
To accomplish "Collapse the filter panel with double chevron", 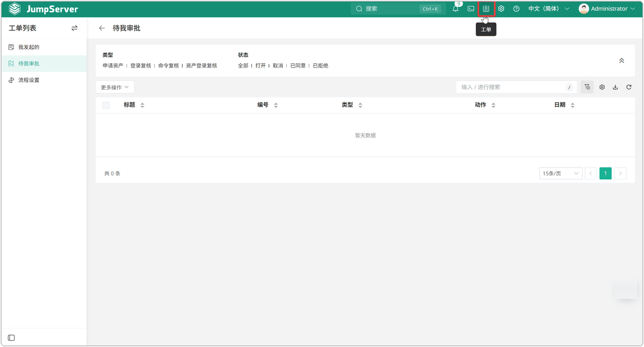I will (622, 61).
